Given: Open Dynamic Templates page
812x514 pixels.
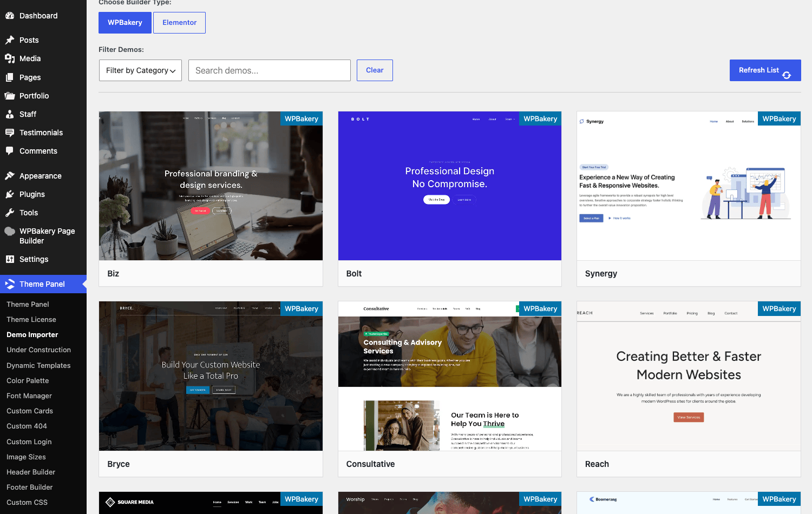Looking at the screenshot, I should click(38, 365).
